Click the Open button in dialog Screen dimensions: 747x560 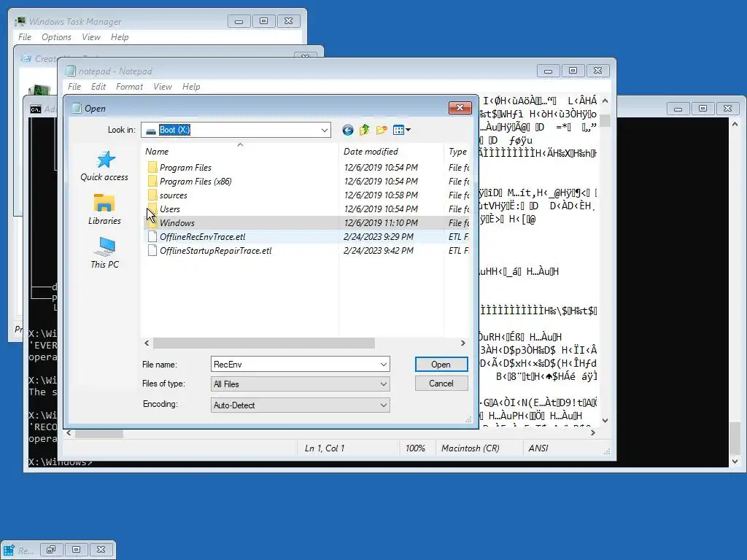[441, 365]
